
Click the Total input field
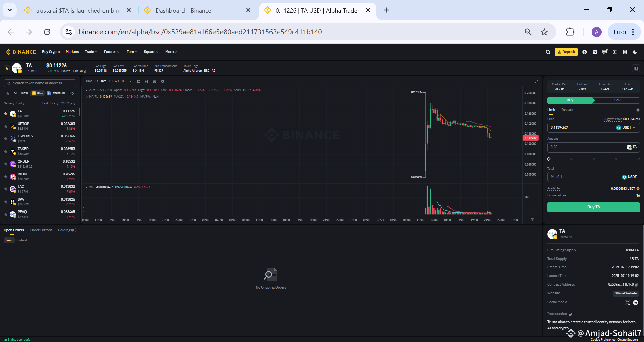click(x=593, y=177)
